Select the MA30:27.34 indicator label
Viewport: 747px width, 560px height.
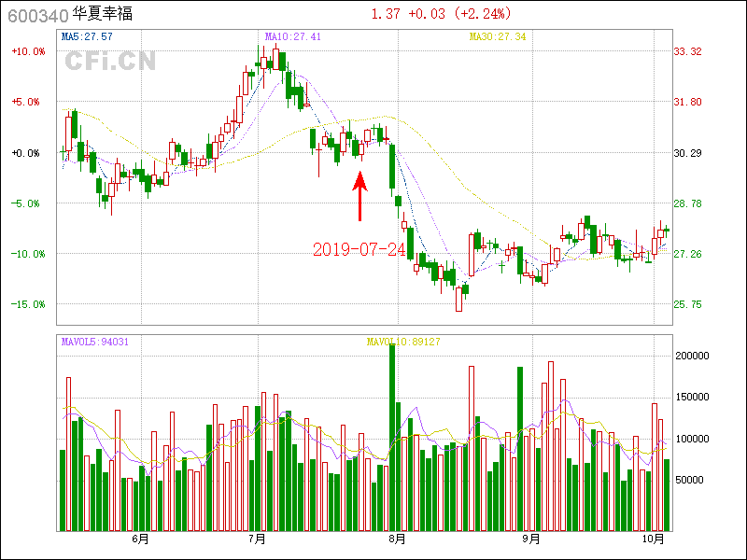(497, 36)
